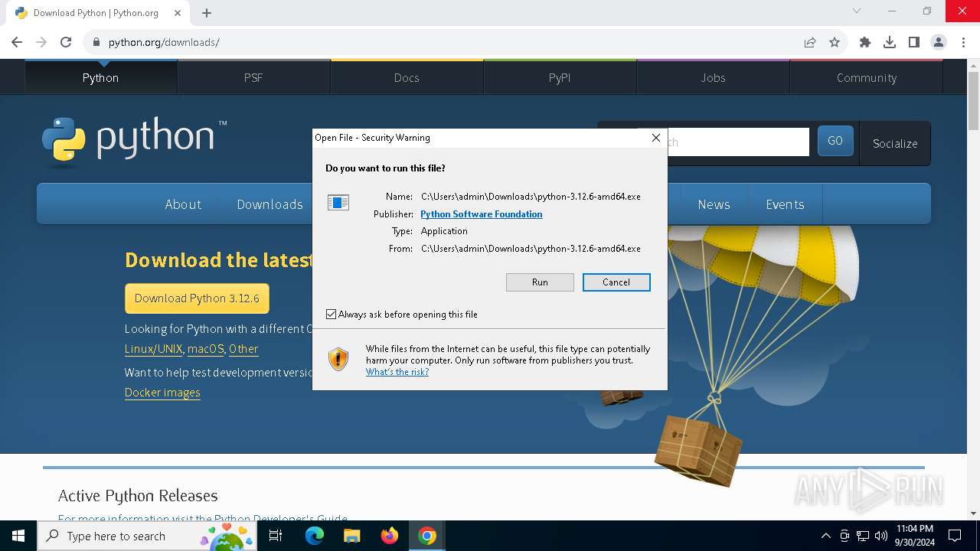Open the Docker images link
The height and width of the screenshot is (551, 980).
pos(162,393)
